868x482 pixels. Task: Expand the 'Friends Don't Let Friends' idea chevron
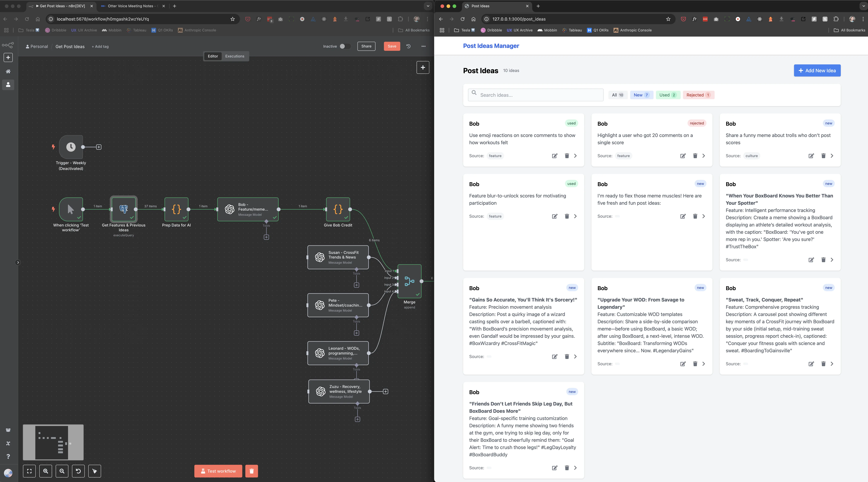(x=576, y=468)
